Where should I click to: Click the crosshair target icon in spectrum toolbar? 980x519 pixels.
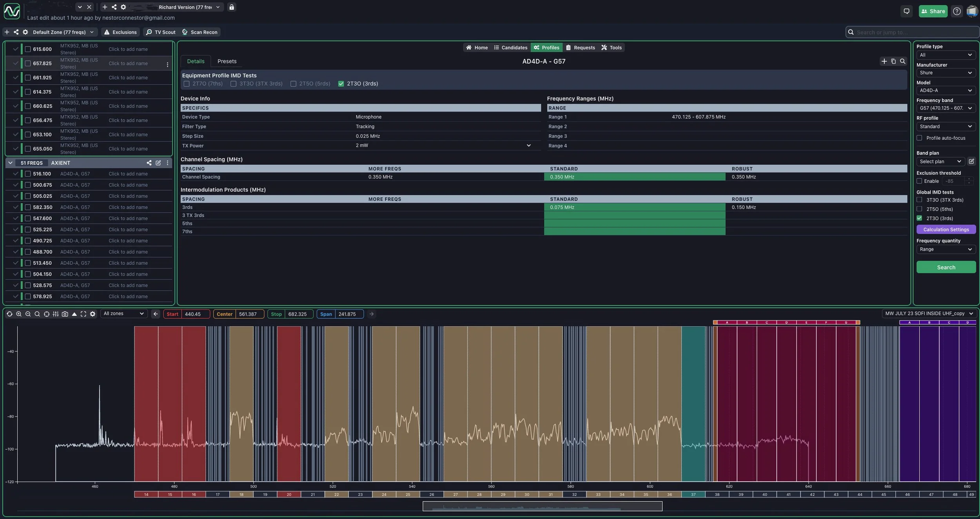point(47,314)
